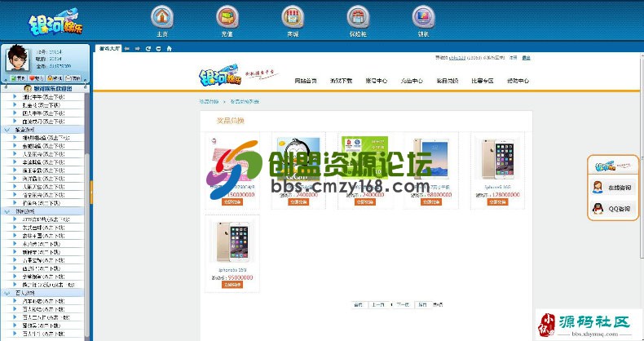
Task: Open 游戏下载 in the site navigation
Action: (341, 81)
